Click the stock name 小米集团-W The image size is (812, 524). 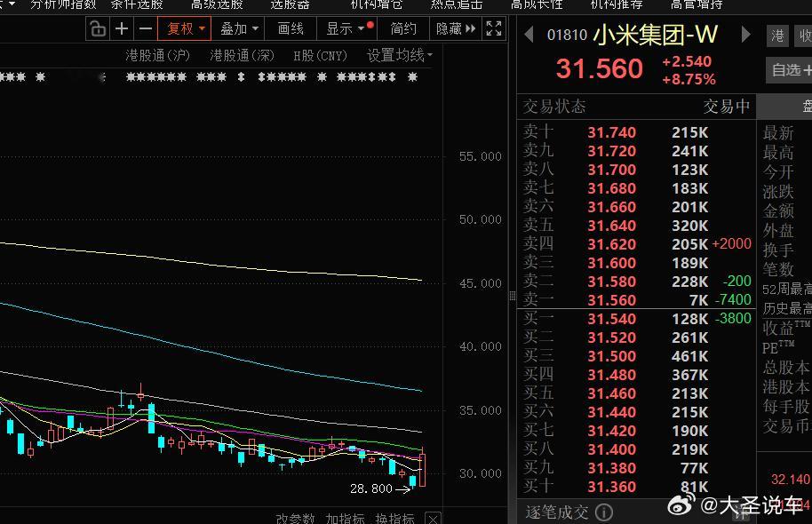pos(655,35)
